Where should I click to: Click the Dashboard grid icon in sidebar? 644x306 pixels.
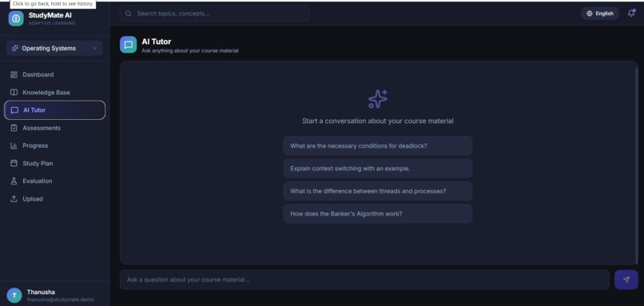14,75
